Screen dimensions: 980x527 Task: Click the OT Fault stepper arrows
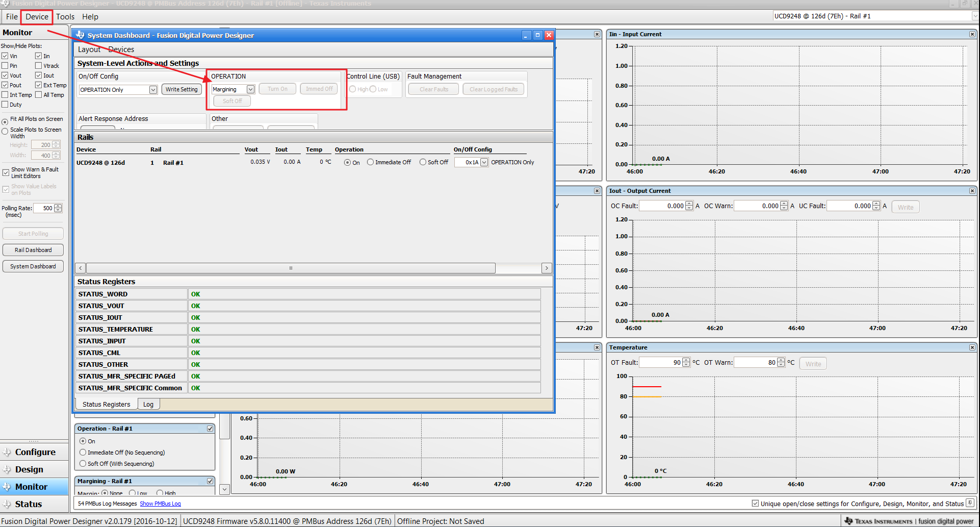[x=686, y=363]
